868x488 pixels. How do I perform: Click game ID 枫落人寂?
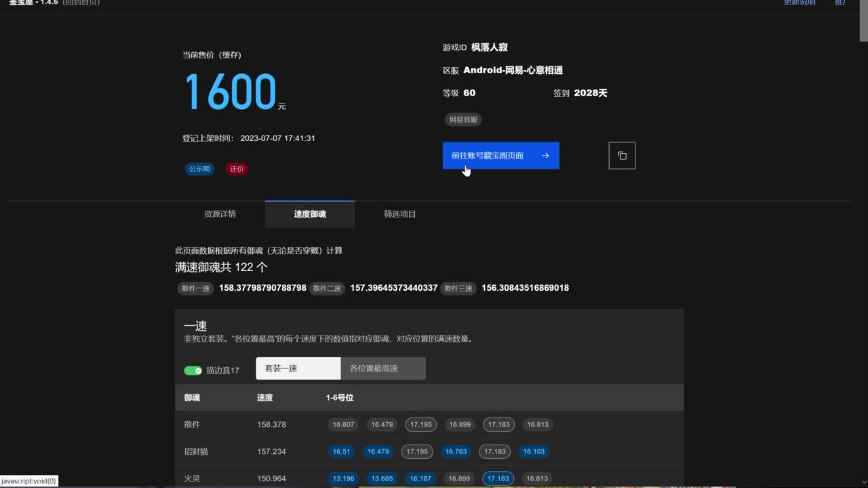pos(490,47)
